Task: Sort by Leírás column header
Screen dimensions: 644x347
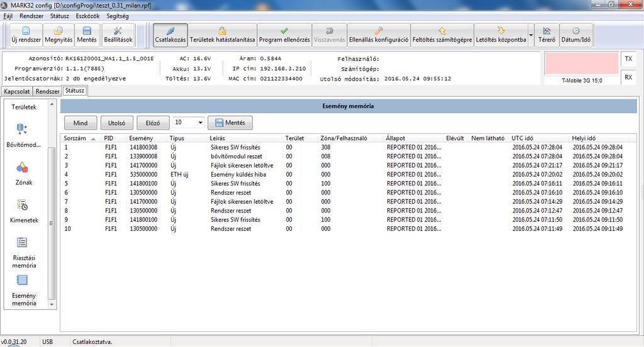Action: [244, 138]
